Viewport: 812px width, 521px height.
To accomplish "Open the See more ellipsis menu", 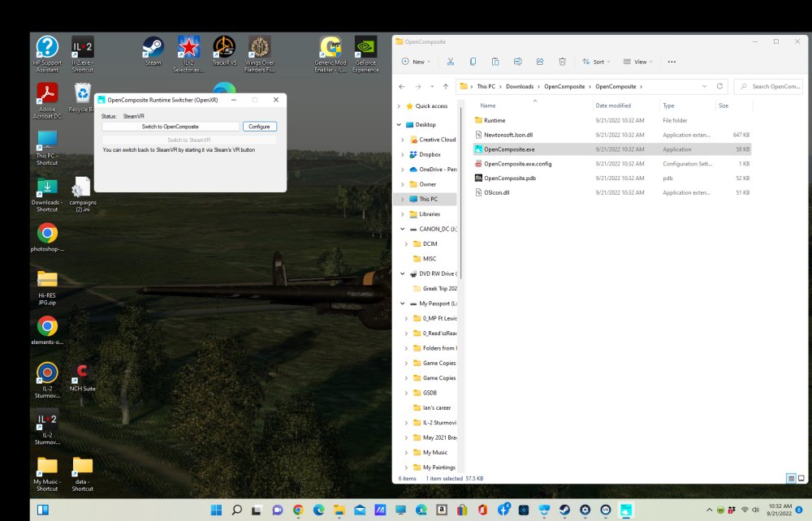I will (672, 62).
